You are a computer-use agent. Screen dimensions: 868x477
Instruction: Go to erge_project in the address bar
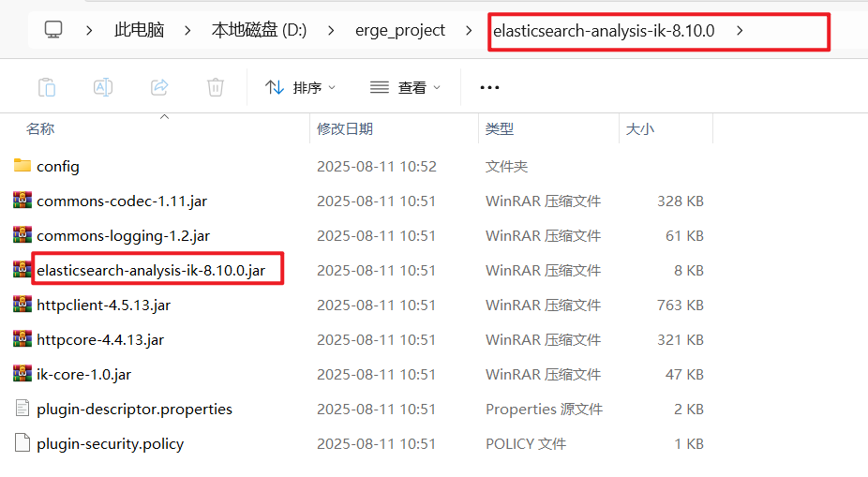[400, 30]
